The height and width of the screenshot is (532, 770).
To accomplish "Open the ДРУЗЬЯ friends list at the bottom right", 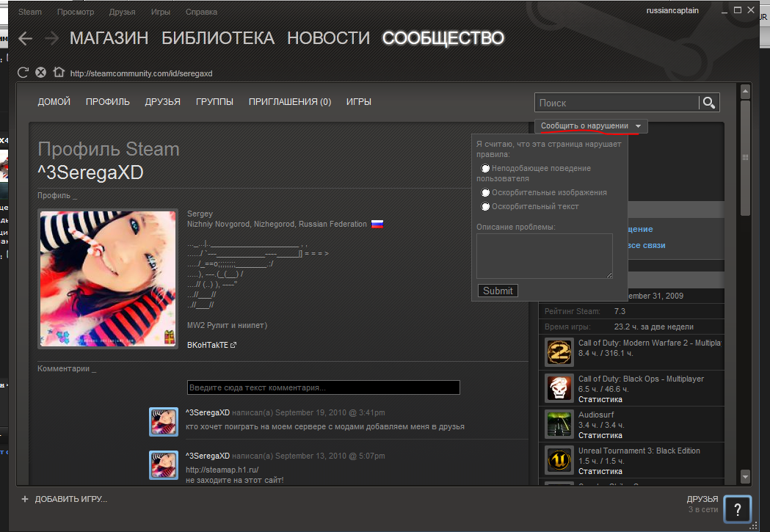I will point(702,499).
